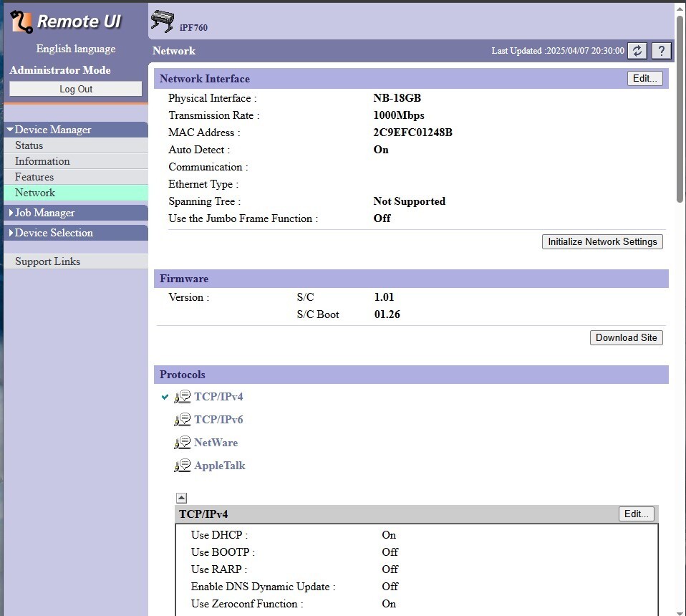Image resolution: width=686 pixels, height=616 pixels.
Task: Open the Status page in sidebar
Action: (x=29, y=145)
